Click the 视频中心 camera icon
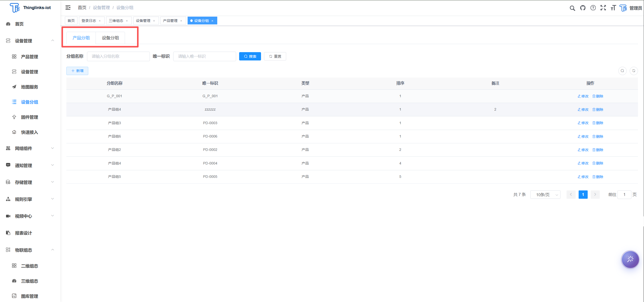Viewport: 644px width, 302px height. tap(8, 216)
